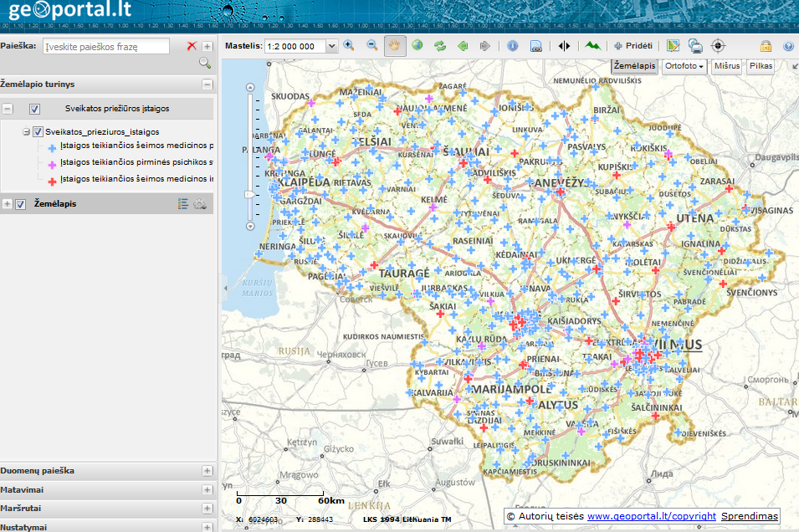
Task: Toggle the Žemėlapis layer checkbox
Action: 21,204
